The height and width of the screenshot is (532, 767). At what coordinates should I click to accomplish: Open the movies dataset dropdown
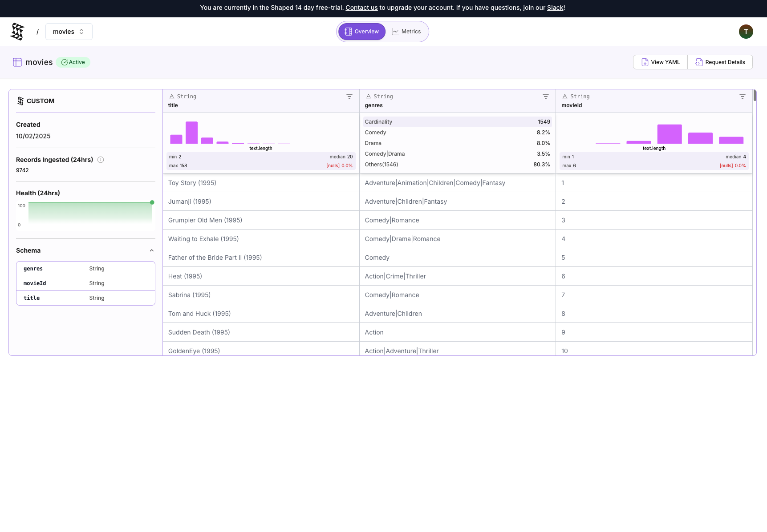coord(69,32)
